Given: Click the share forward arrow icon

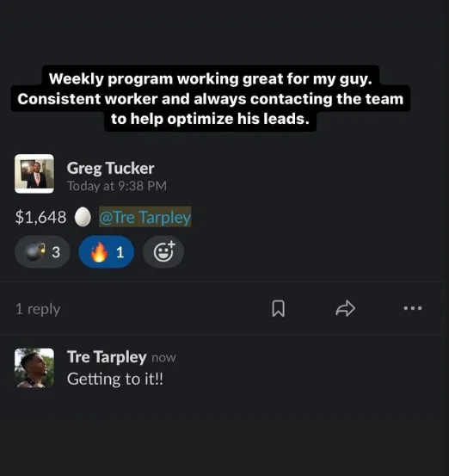Looking at the screenshot, I should tap(345, 308).
